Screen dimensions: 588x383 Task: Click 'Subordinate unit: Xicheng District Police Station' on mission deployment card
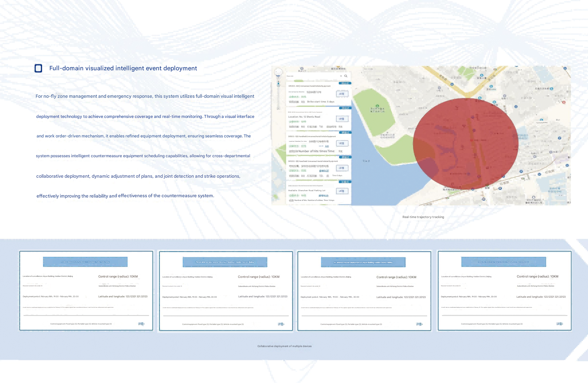pos(395,286)
